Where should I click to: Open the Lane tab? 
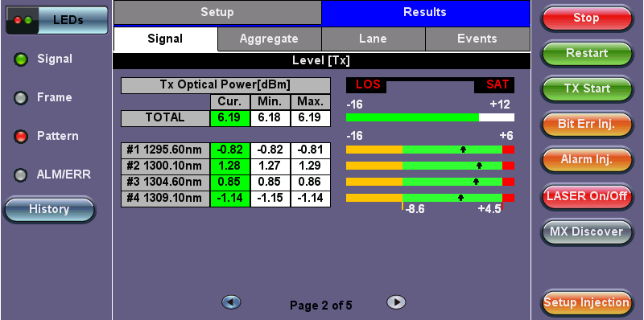[x=373, y=39]
